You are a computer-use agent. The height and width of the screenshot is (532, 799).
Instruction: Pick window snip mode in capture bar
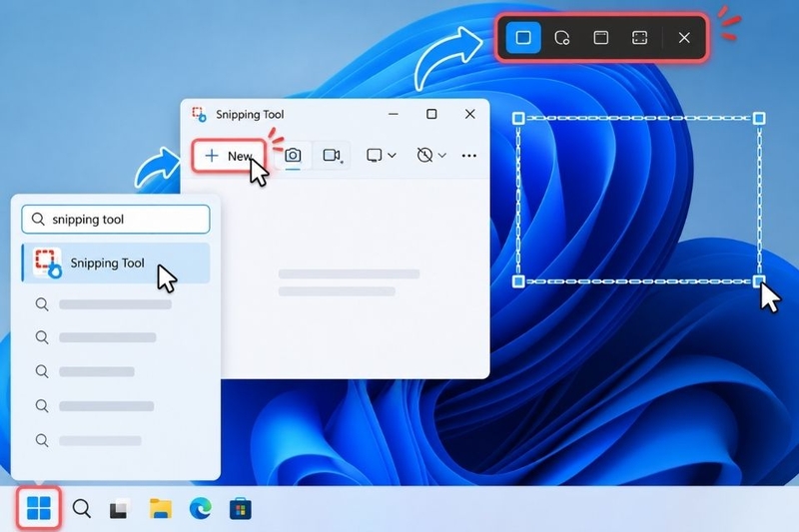601,38
